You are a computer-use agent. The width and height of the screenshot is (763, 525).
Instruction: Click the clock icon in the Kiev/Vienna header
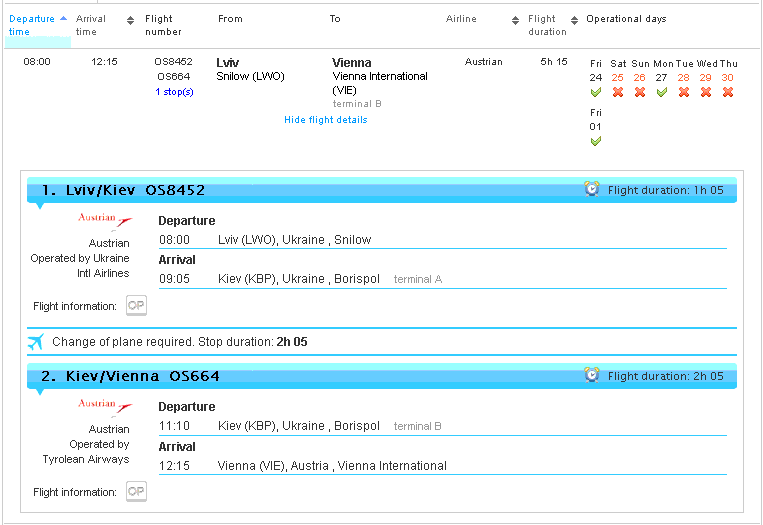(592, 376)
